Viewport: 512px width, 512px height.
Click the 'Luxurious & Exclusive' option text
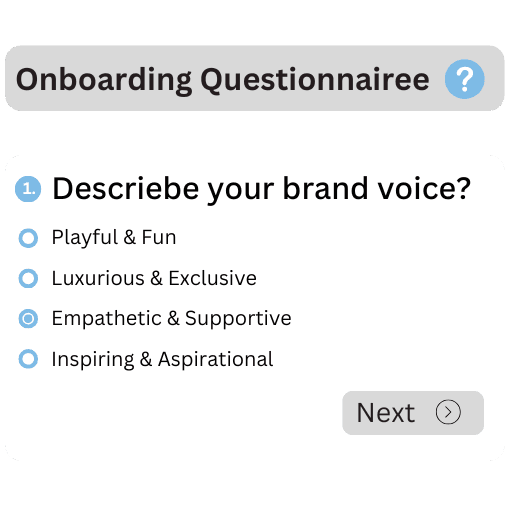click(x=154, y=278)
